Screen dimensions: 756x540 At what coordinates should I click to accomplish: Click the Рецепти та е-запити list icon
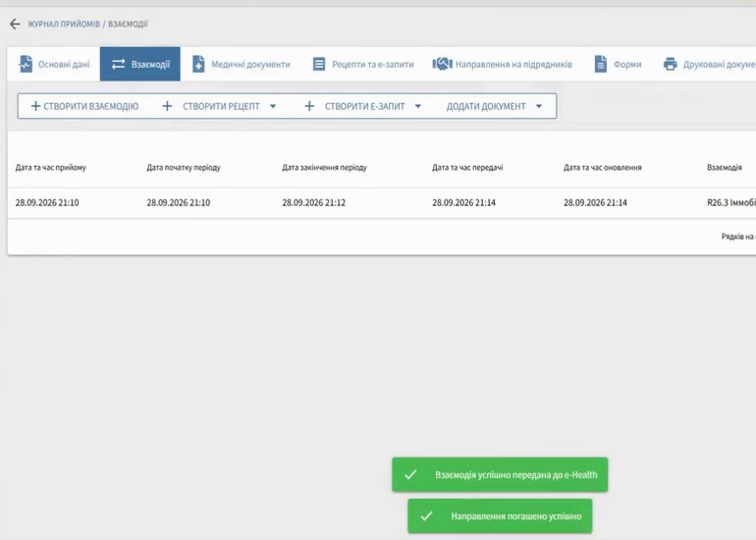[319, 64]
